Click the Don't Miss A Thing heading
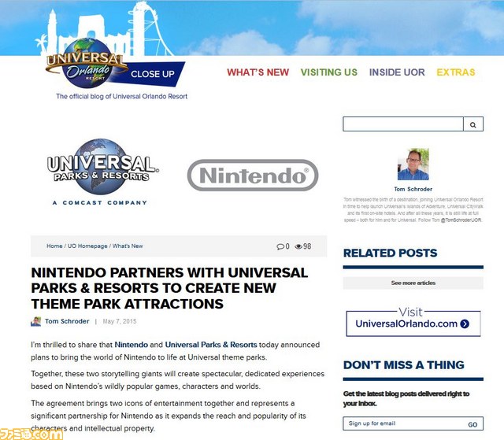Image resolution: width=504 pixels, height=440 pixels. point(404,365)
